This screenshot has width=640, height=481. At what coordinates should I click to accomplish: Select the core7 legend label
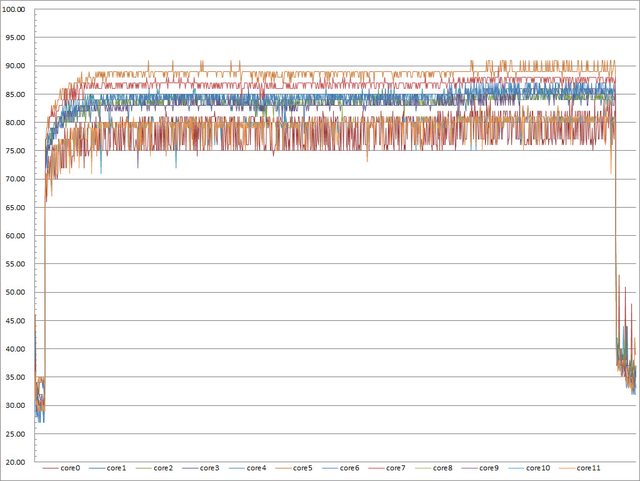(396, 468)
